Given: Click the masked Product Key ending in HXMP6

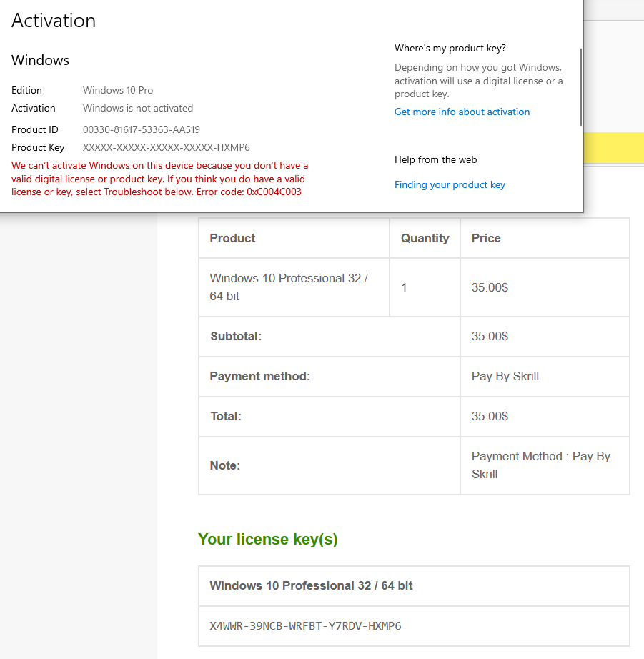Looking at the screenshot, I should coord(166,147).
